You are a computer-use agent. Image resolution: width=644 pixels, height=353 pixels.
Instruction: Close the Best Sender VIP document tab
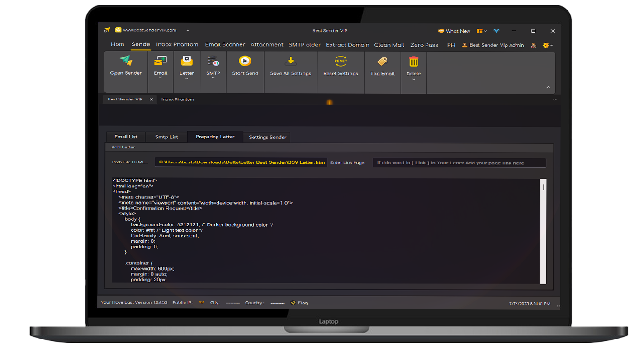tap(151, 99)
